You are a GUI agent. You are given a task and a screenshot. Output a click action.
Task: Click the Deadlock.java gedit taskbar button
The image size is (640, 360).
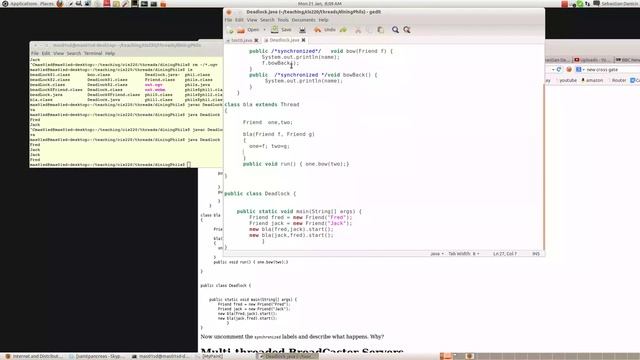tap(288, 356)
